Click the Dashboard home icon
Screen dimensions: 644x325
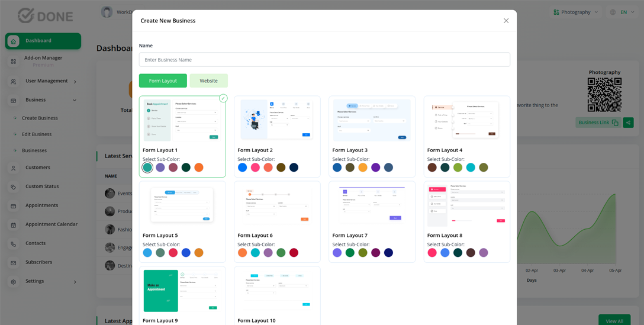14,41
